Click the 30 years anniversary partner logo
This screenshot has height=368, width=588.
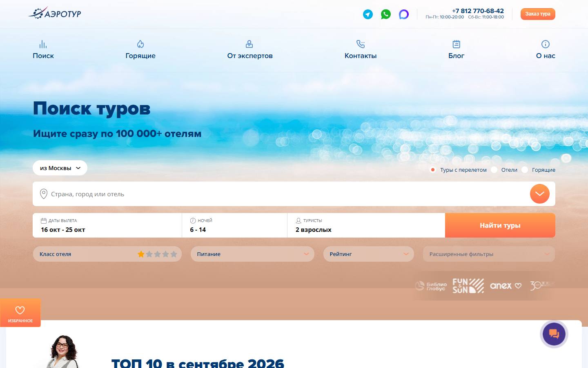pyautogui.click(x=541, y=286)
